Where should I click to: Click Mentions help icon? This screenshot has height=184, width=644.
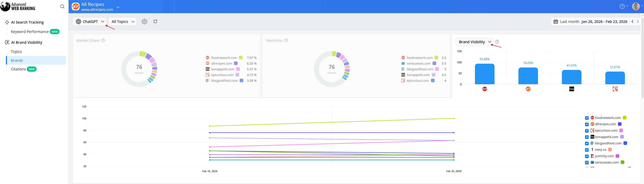click(286, 40)
